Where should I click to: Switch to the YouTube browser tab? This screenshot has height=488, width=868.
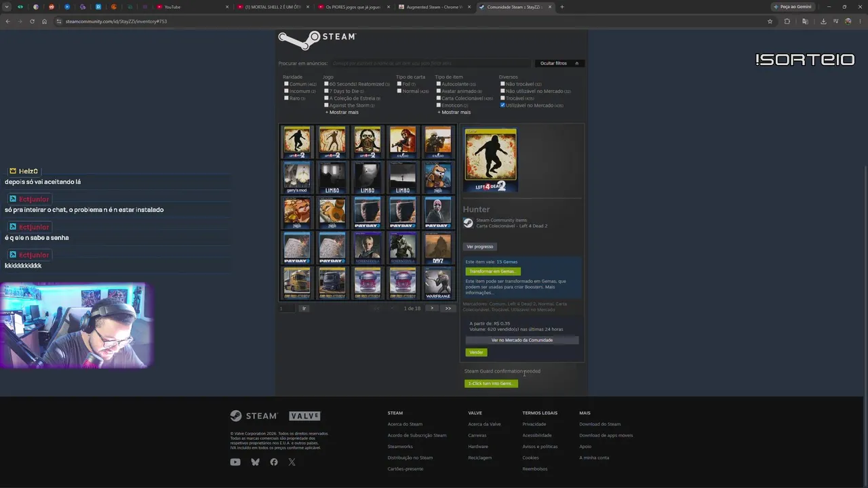[x=191, y=7]
